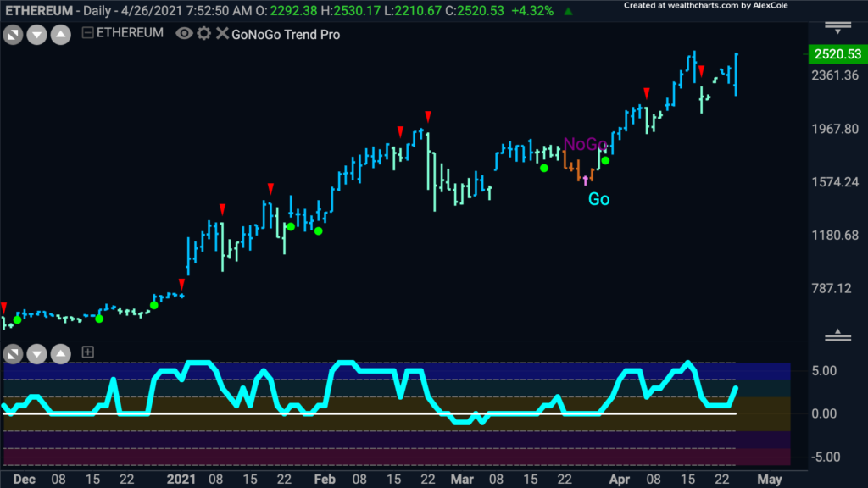Screen dimensions: 868x488
Task: Click the price scale handle with the up triangle
Action: pyautogui.click(x=837, y=335)
